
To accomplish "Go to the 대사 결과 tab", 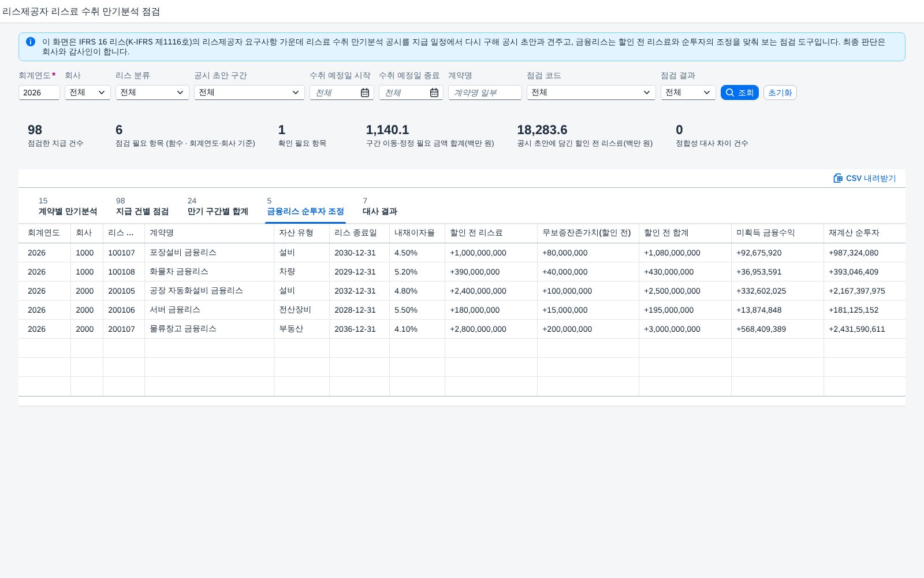I will 380,206.
